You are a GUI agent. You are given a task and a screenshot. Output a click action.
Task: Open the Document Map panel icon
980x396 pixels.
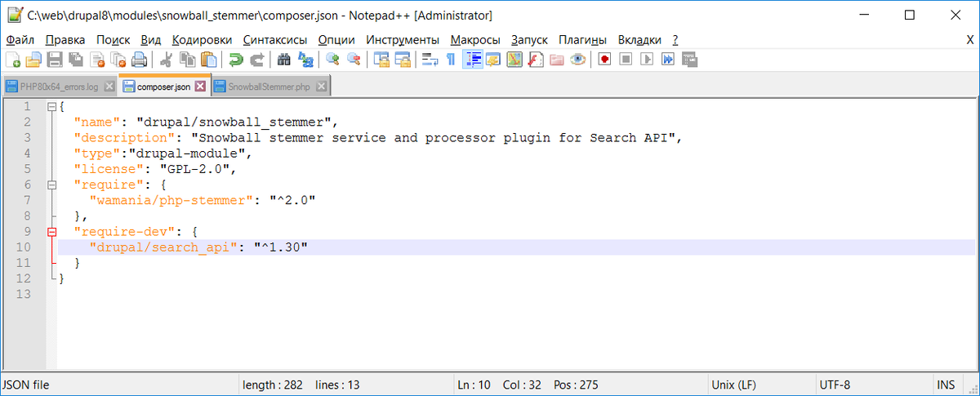click(x=514, y=59)
